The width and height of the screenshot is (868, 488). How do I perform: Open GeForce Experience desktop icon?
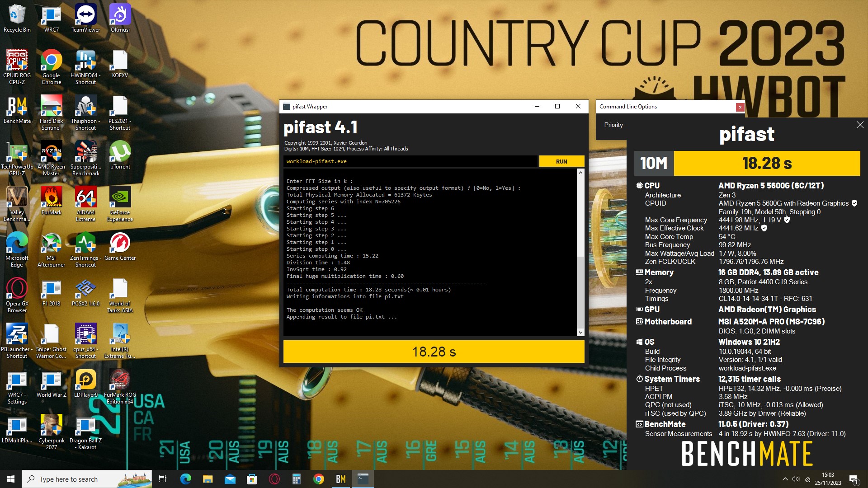pyautogui.click(x=120, y=203)
